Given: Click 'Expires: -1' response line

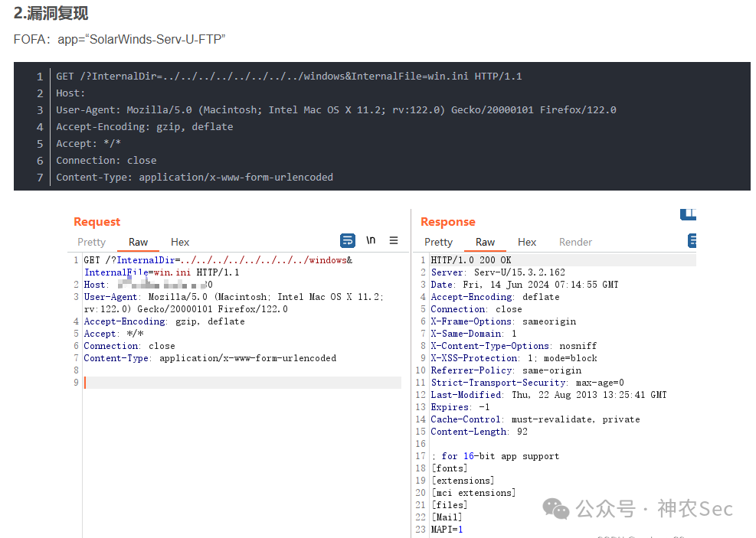Looking at the screenshot, I should (x=460, y=407).
